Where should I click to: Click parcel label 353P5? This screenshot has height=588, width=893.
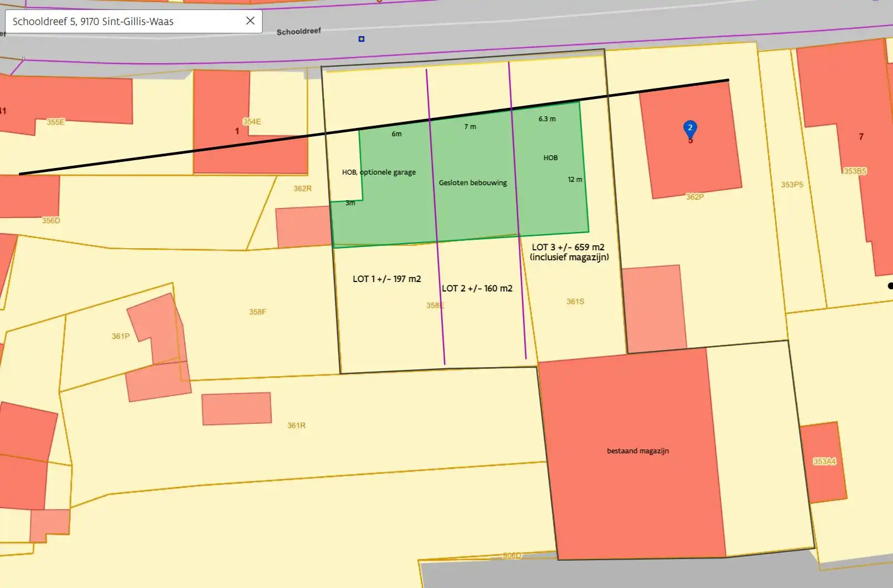click(792, 185)
